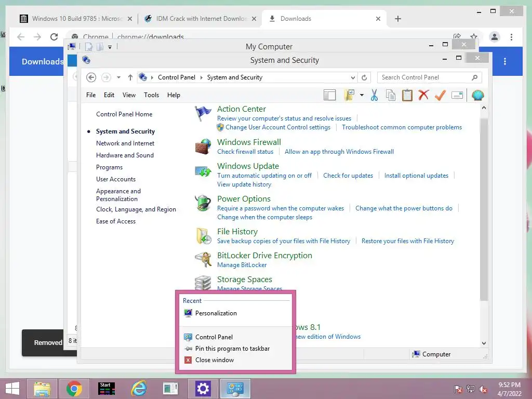The image size is (532, 399).
Task: Open the Tools menu
Action: click(151, 95)
